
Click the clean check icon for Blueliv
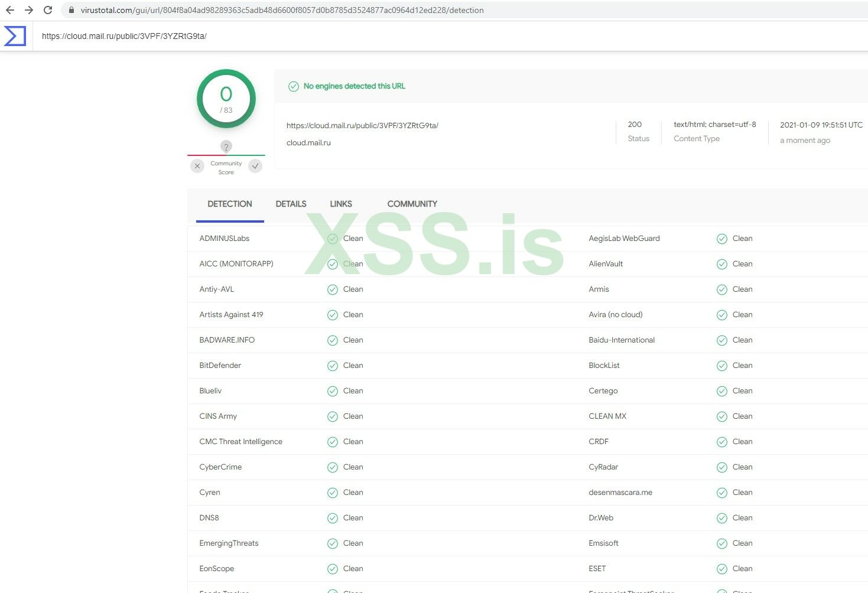pos(333,392)
